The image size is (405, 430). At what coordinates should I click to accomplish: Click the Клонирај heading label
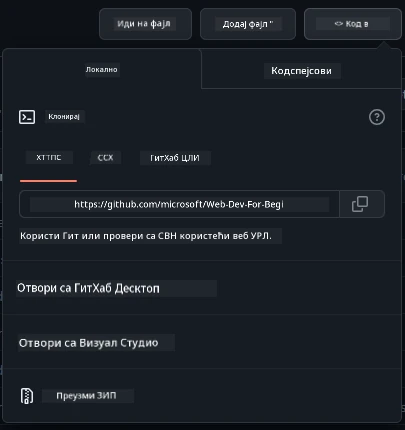tap(64, 117)
